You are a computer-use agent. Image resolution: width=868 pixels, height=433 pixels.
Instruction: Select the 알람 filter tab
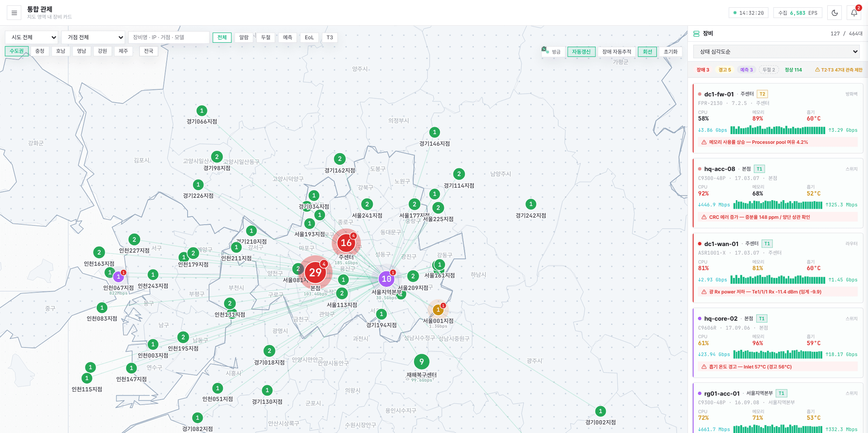[x=244, y=37]
